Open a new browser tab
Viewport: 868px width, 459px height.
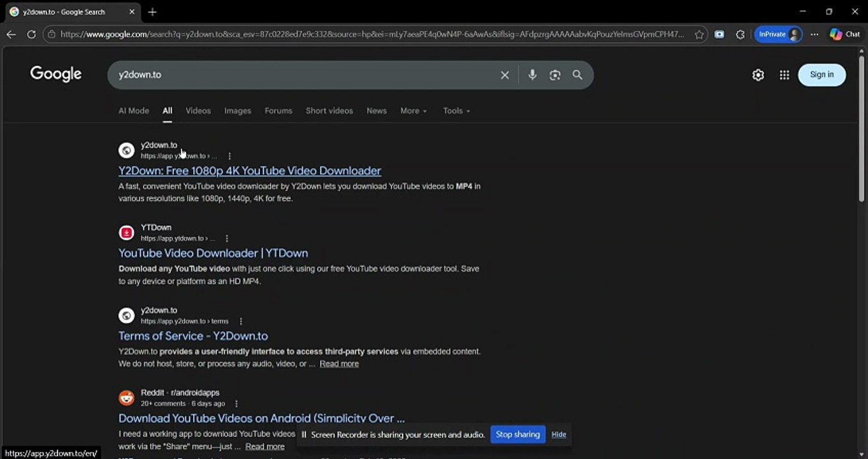click(x=152, y=11)
